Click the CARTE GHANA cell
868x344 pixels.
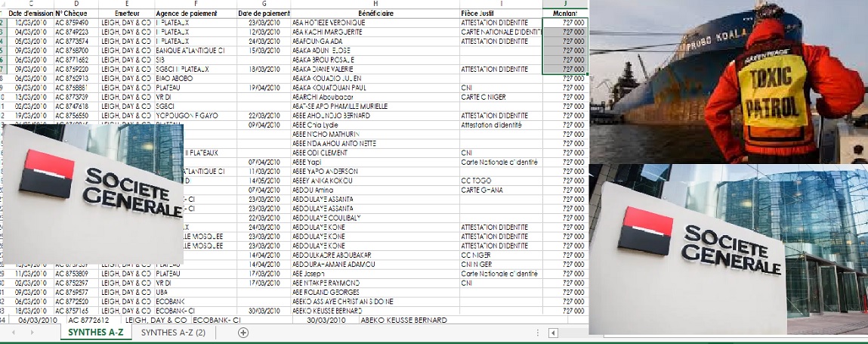point(501,190)
